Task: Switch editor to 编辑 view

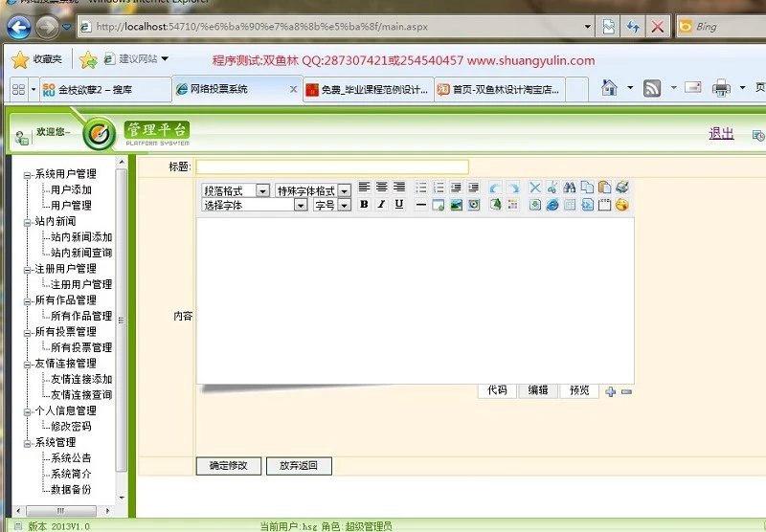Action: tap(538, 390)
